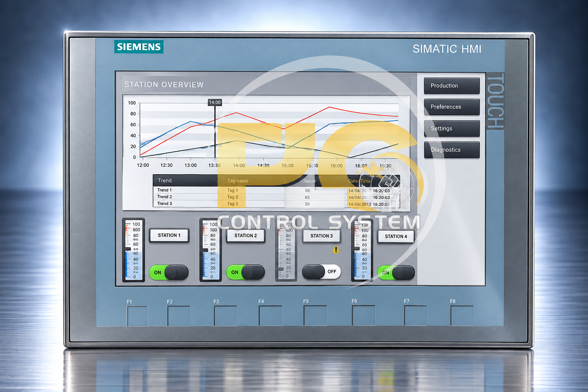Click the Station 2 level gauge
The image size is (588, 392).
211,250
